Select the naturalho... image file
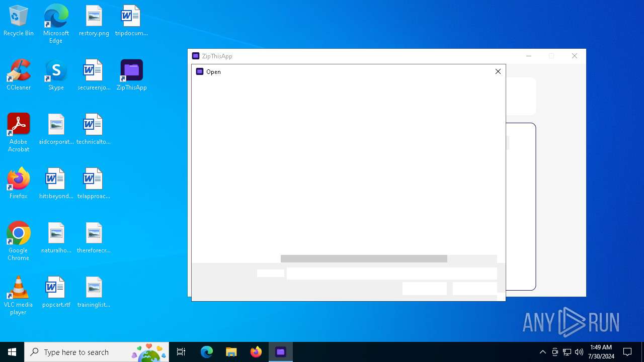This screenshot has height=362, width=644. coord(56,238)
